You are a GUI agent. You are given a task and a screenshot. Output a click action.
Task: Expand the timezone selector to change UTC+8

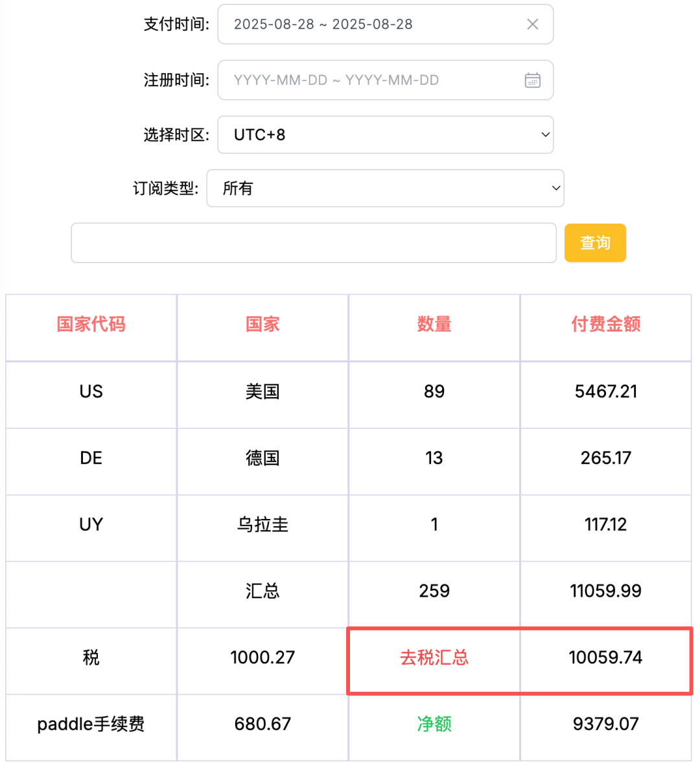386,135
